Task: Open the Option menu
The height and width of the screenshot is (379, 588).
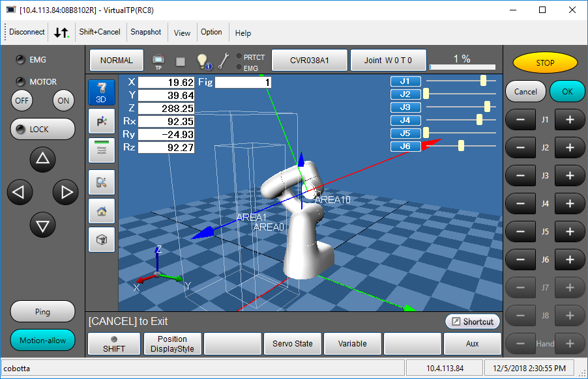Action: (x=211, y=32)
